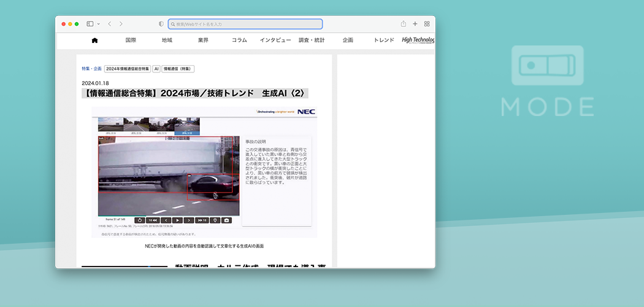Open the Share icon in Safari toolbar
This screenshot has height=307, width=644.
pyautogui.click(x=404, y=24)
